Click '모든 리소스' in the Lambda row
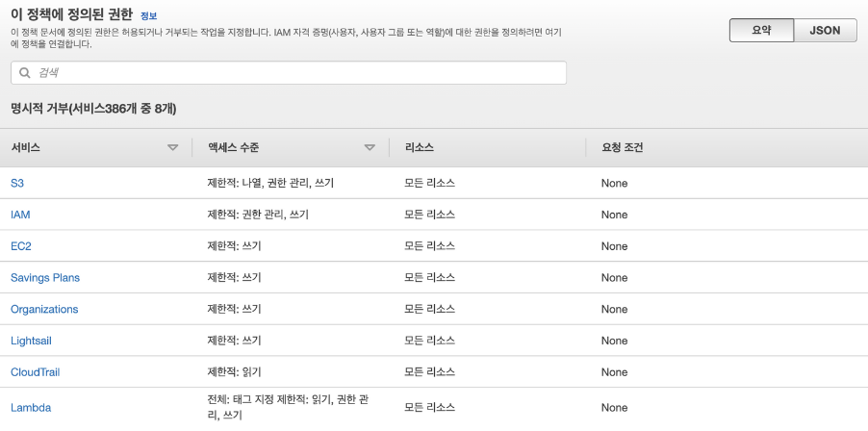This screenshot has width=868, height=431. click(430, 408)
